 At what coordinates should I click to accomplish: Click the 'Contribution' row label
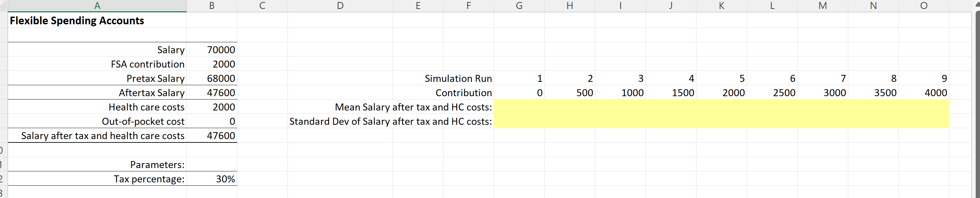coord(463,93)
